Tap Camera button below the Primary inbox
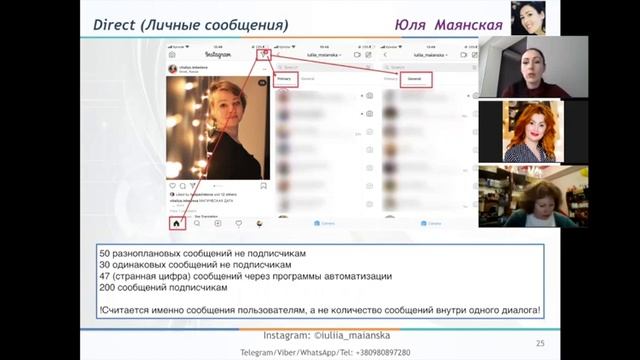640x360 pixels. tap(324, 223)
